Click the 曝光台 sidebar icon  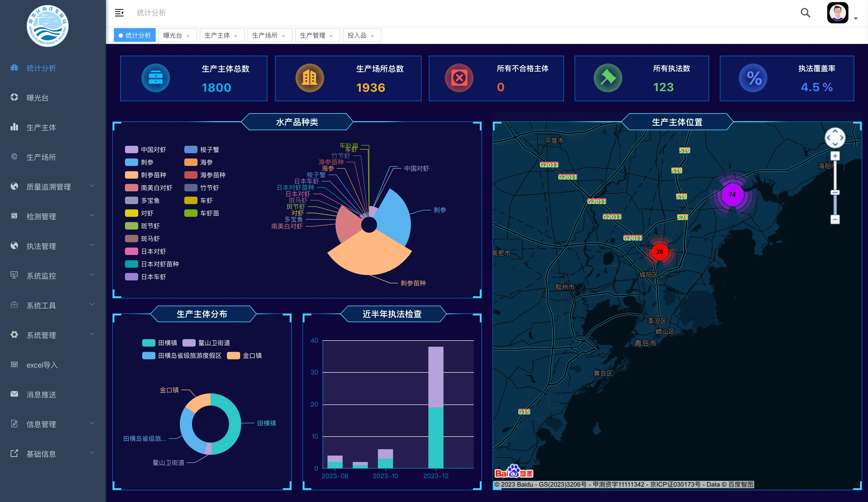tap(14, 97)
